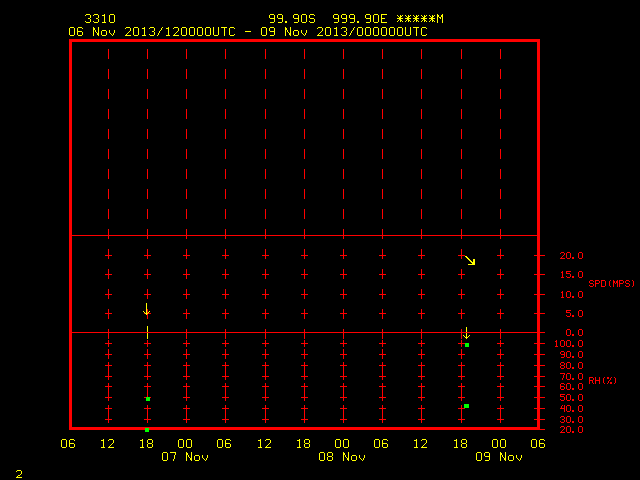Click the green point on the bottom chart border
The image size is (640, 480).
click(x=147, y=430)
